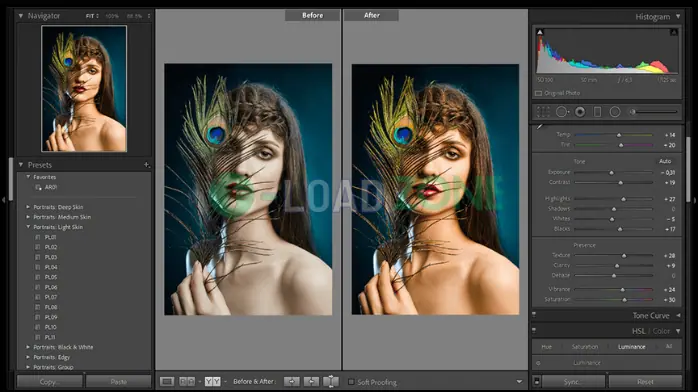Select the Red Eye Correction tool

[x=580, y=112]
